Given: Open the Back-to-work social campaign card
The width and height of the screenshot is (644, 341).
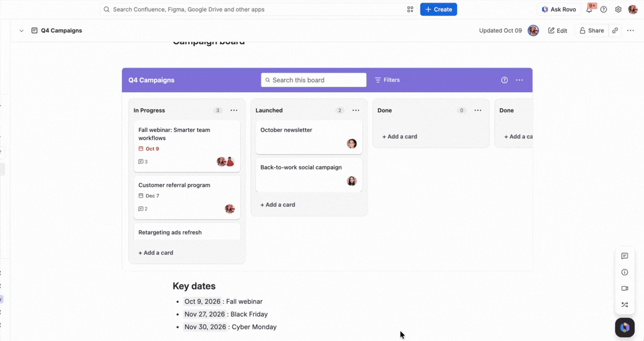Looking at the screenshot, I should [x=309, y=174].
